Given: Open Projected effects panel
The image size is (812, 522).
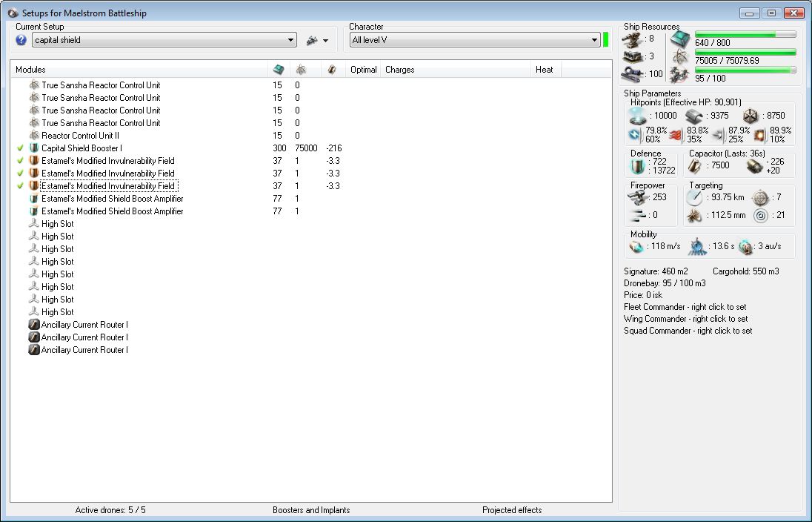Looking at the screenshot, I should pos(512,510).
